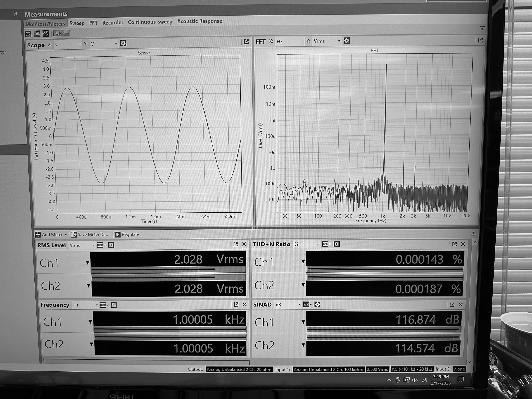The width and height of the screenshot is (532, 399).
Task: Close the RMS Level meter
Action: coord(244,244)
